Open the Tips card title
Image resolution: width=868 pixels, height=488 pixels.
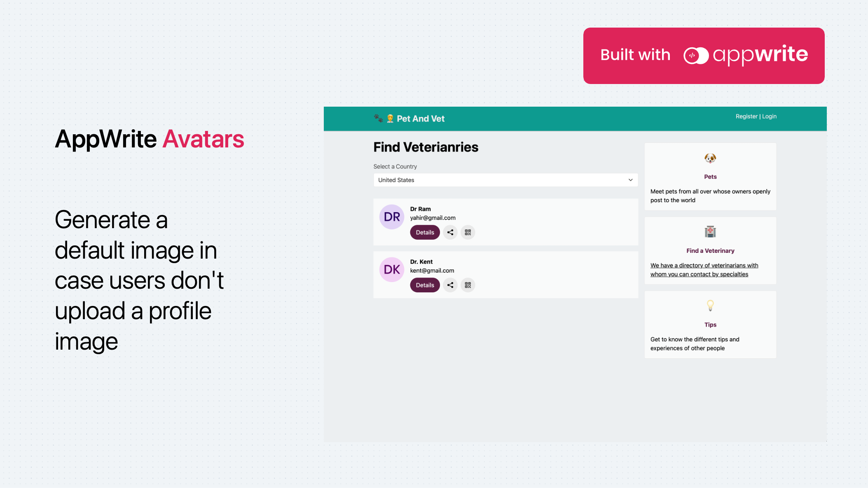[x=710, y=325]
